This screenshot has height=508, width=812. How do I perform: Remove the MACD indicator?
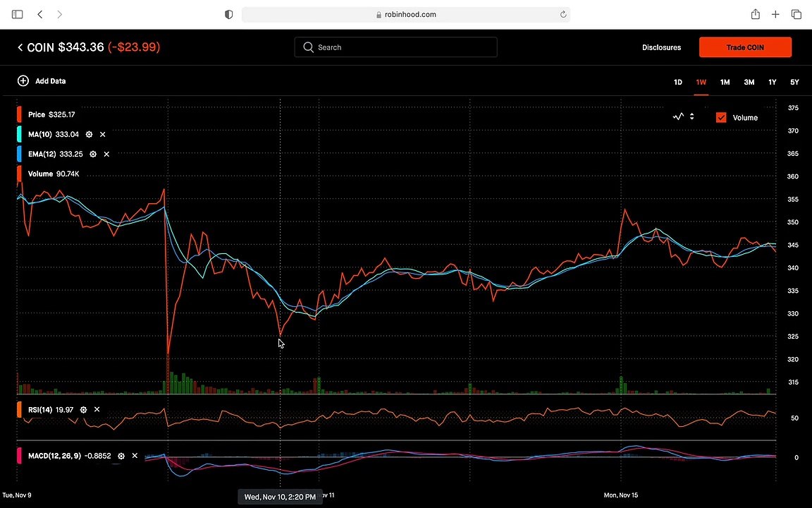point(135,456)
